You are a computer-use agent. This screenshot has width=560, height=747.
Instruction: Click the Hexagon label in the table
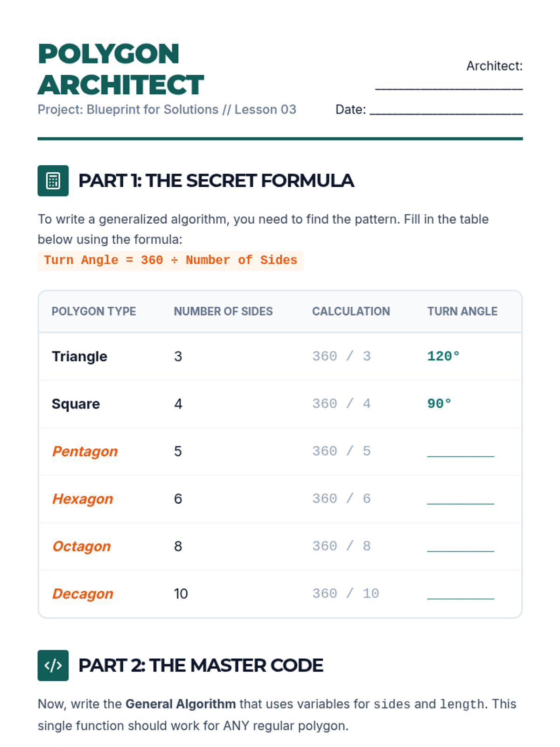click(83, 499)
